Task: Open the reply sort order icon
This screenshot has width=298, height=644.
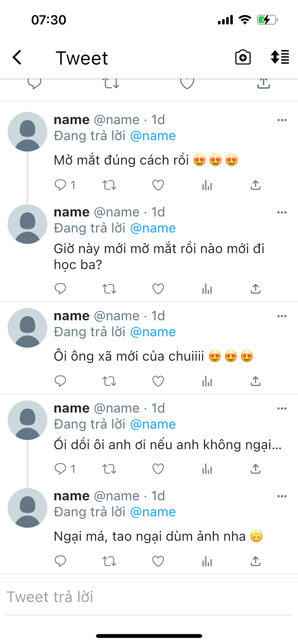Action: (x=280, y=57)
